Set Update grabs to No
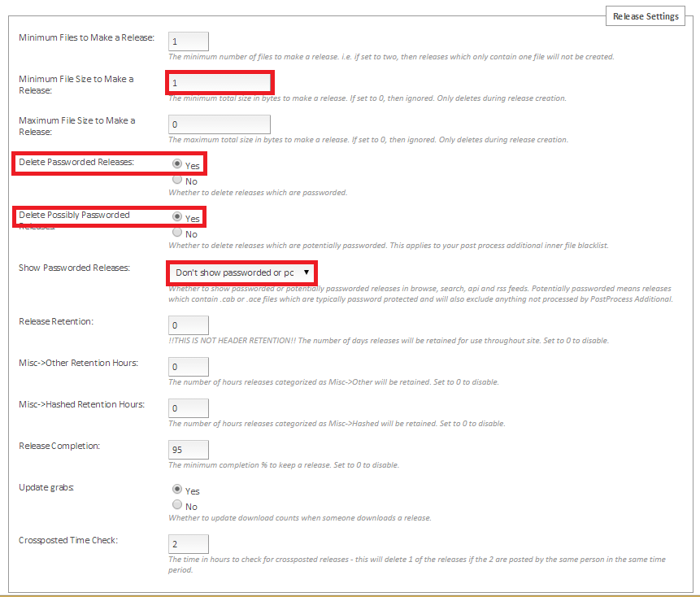700x597 pixels. [177, 505]
